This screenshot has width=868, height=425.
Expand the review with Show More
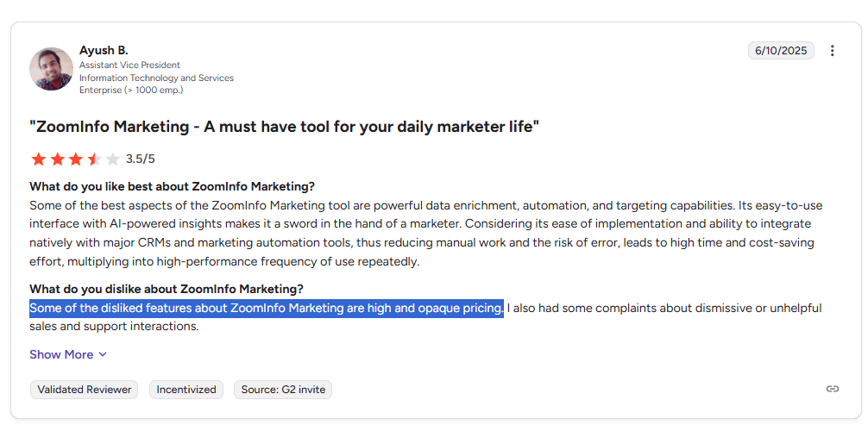click(x=68, y=354)
